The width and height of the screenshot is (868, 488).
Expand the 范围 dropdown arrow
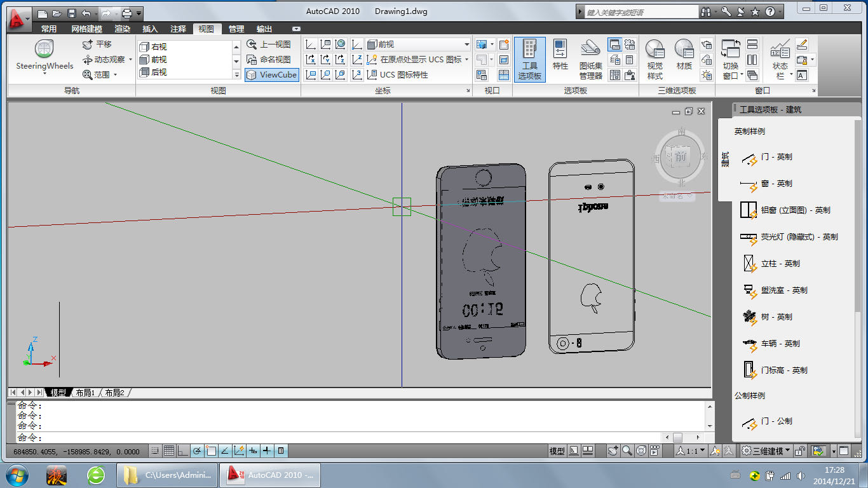coord(116,75)
